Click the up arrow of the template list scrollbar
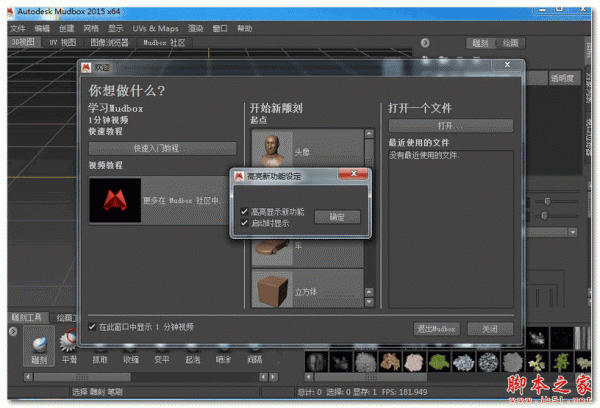The height and width of the screenshot is (408, 600). [x=369, y=134]
